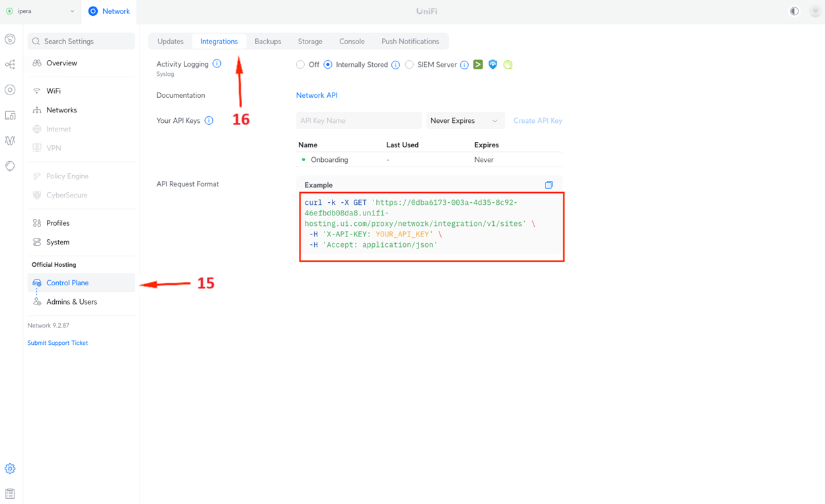825x504 pixels.
Task: Click the green Splunk integration icon
Action: click(478, 65)
